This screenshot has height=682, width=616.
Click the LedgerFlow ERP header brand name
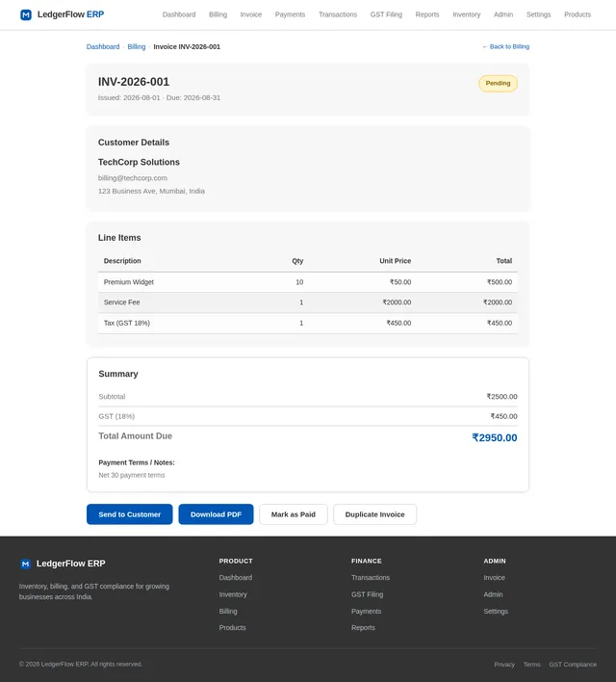(x=70, y=14)
